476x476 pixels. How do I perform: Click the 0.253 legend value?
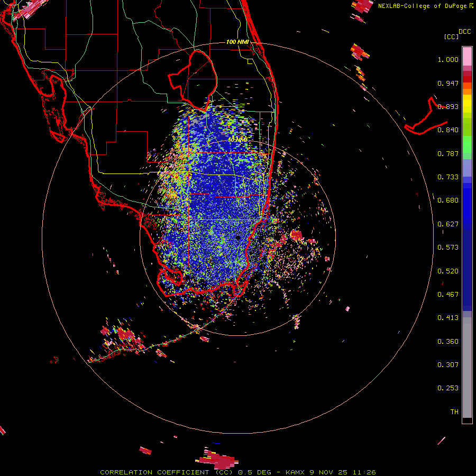point(448,388)
